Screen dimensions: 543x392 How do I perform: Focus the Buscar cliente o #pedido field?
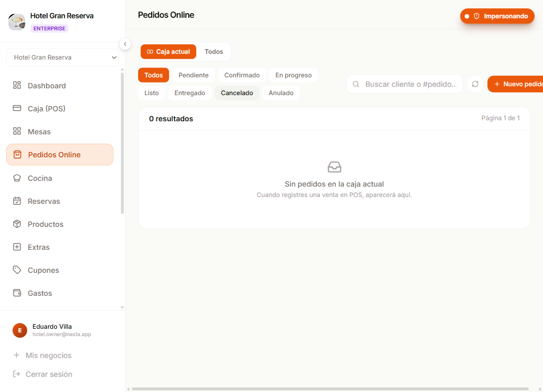(x=404, y=84)
